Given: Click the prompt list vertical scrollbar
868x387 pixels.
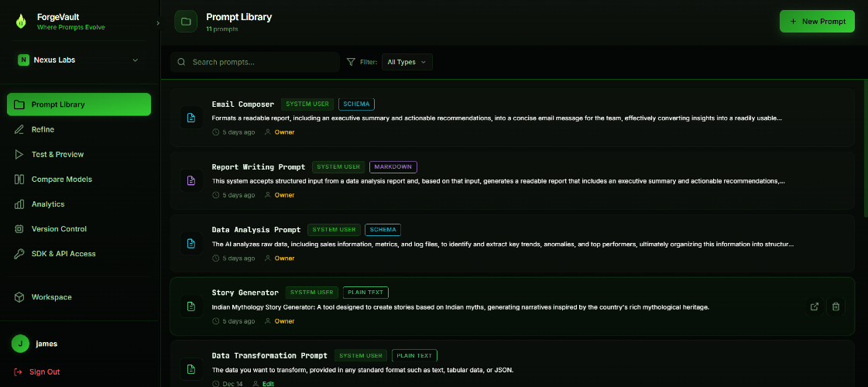Looking at the screenshot, I should tap(865, 147).
